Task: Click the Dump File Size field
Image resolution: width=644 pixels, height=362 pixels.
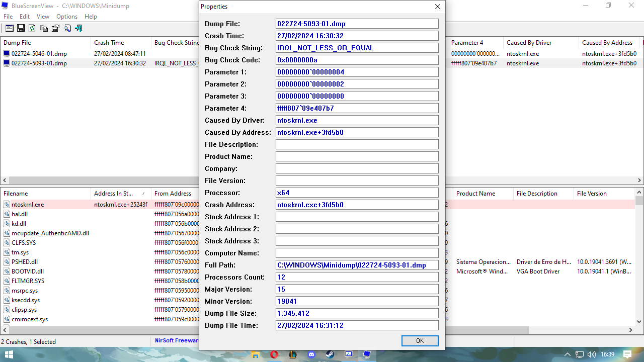Action: click(x=357, y=313)
